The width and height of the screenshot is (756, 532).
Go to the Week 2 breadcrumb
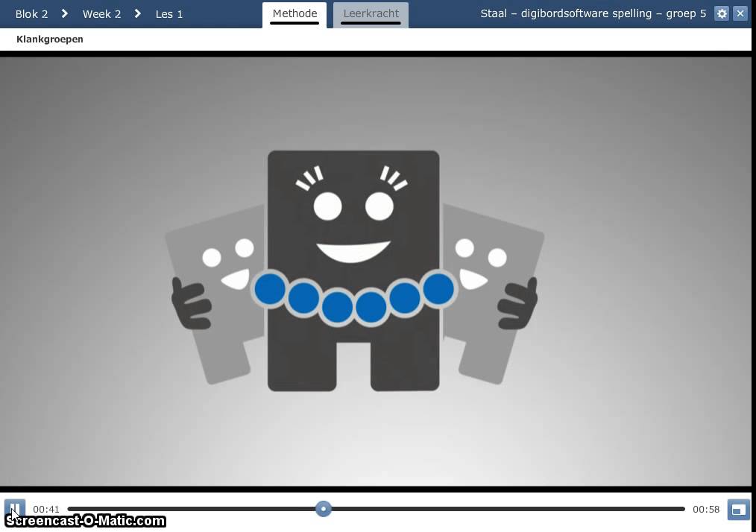point(101,14)
